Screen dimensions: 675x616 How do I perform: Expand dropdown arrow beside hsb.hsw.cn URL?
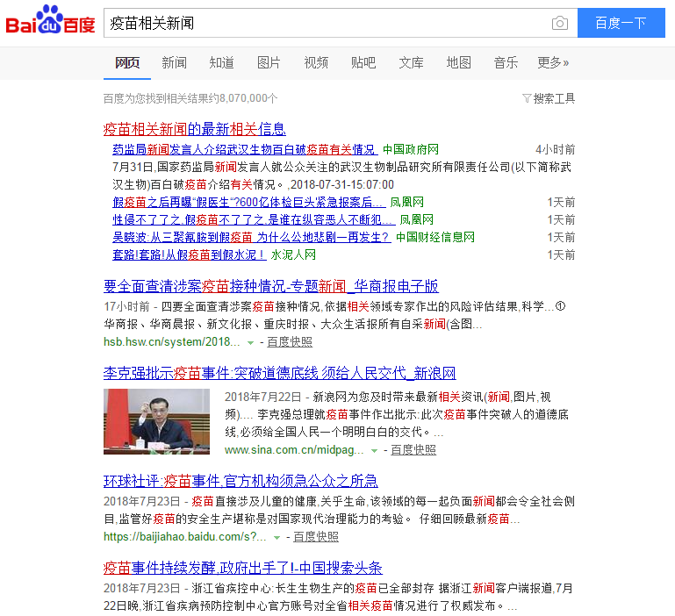coord(250,342)
